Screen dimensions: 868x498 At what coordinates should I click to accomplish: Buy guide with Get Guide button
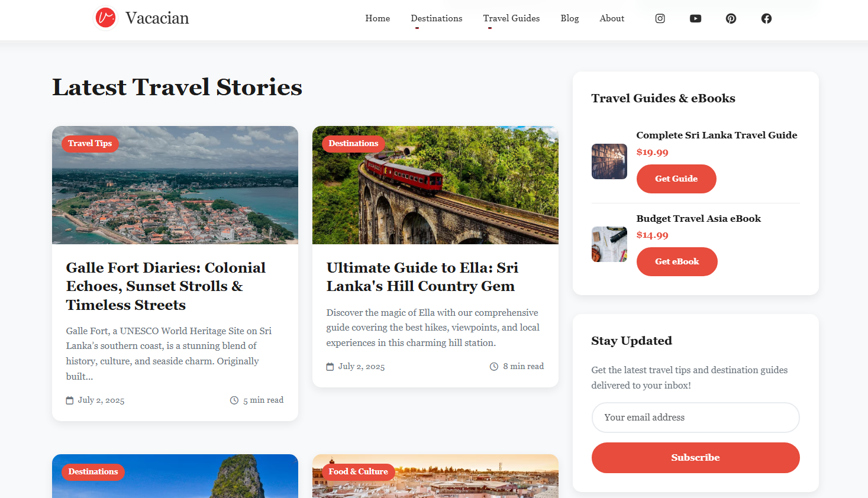coord(676,179)
